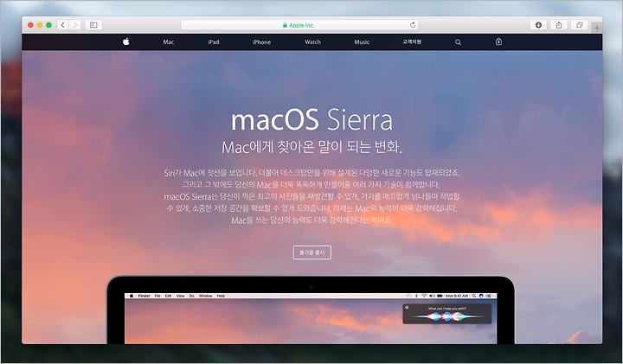Open the Music navigation tab
The width and height of the screenshot is (623, 364).
coord(362,42)
